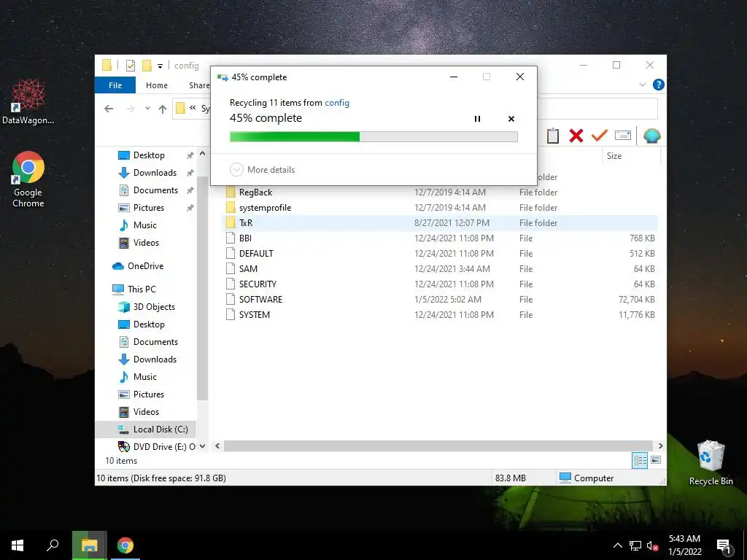747x560 pixels.
Task: Open the Windows Start menu
Action: pos(18,545)
